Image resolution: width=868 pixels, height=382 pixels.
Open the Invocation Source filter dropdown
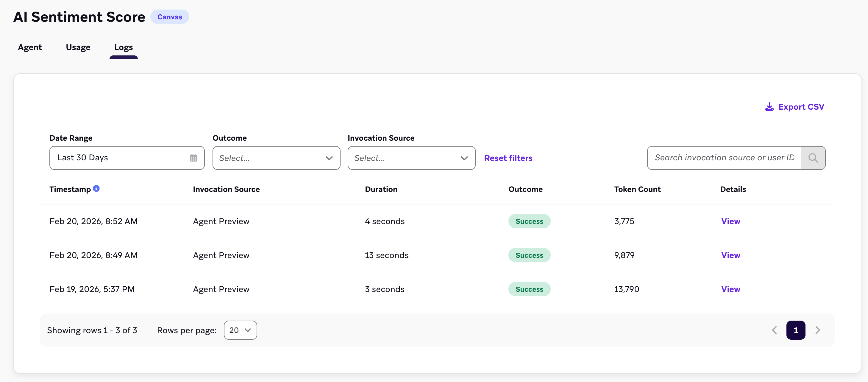411,158
